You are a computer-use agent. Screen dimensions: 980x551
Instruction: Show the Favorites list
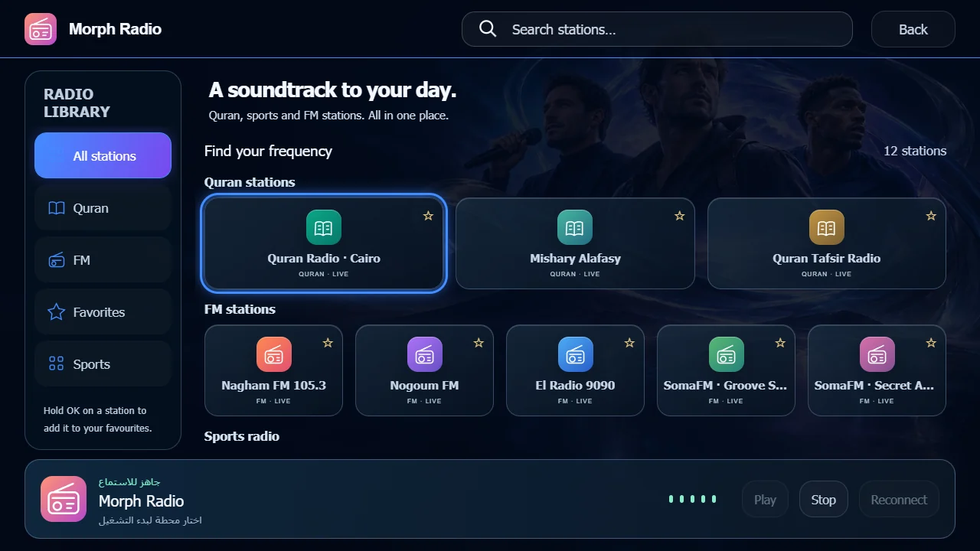click(103, 312)
